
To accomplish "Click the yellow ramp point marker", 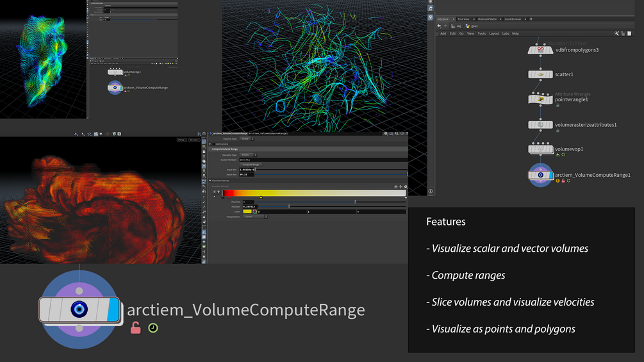I will pos(261,197).
